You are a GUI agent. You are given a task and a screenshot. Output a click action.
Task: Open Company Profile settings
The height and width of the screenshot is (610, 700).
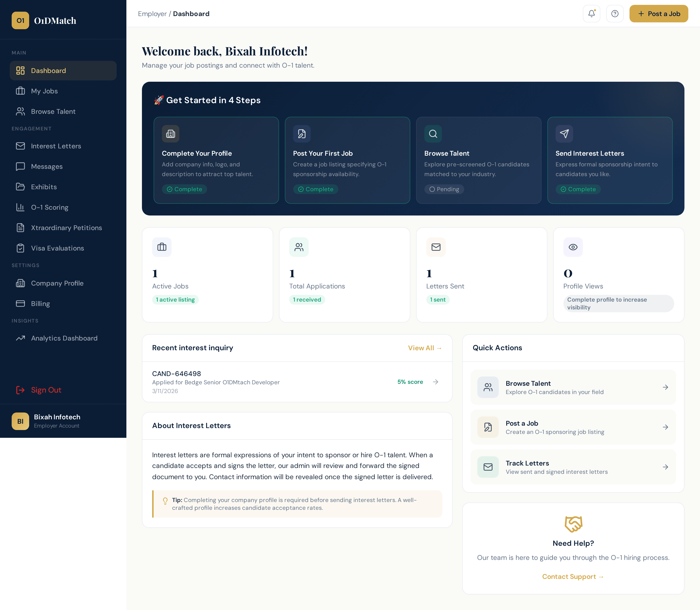(x=63, y=283)
